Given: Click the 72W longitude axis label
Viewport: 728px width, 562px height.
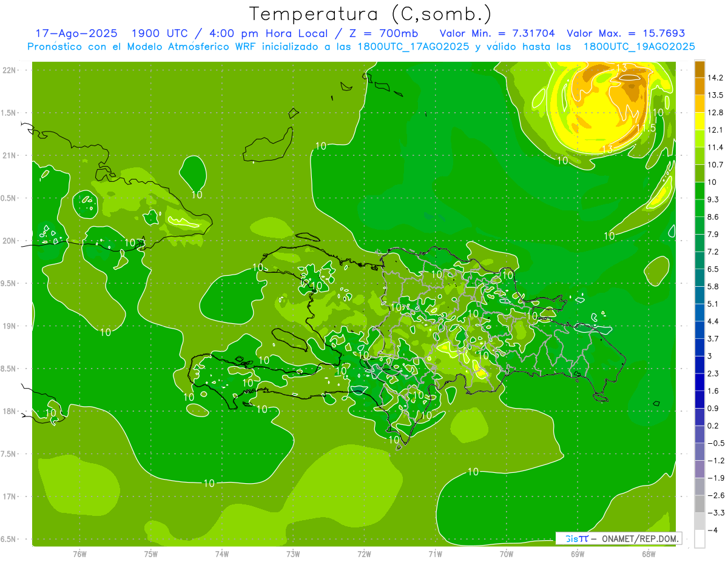Looking at the screenshot, I should [x=364, y=554].
